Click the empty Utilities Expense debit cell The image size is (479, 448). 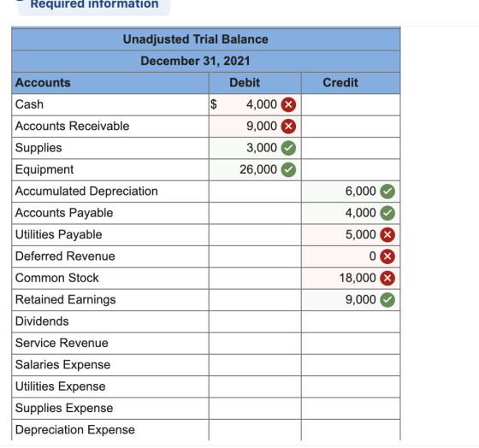[255, 386]
